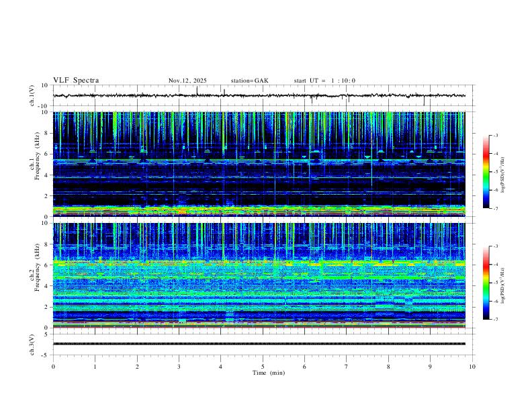This screenshot has height=411, width=532.
Task: Click the "ch.1(V)" waveform axis label
Action: click(32, 95)
